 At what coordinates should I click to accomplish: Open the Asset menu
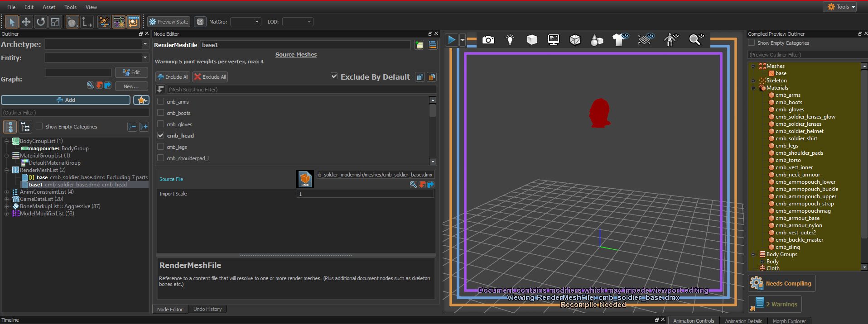48,7
